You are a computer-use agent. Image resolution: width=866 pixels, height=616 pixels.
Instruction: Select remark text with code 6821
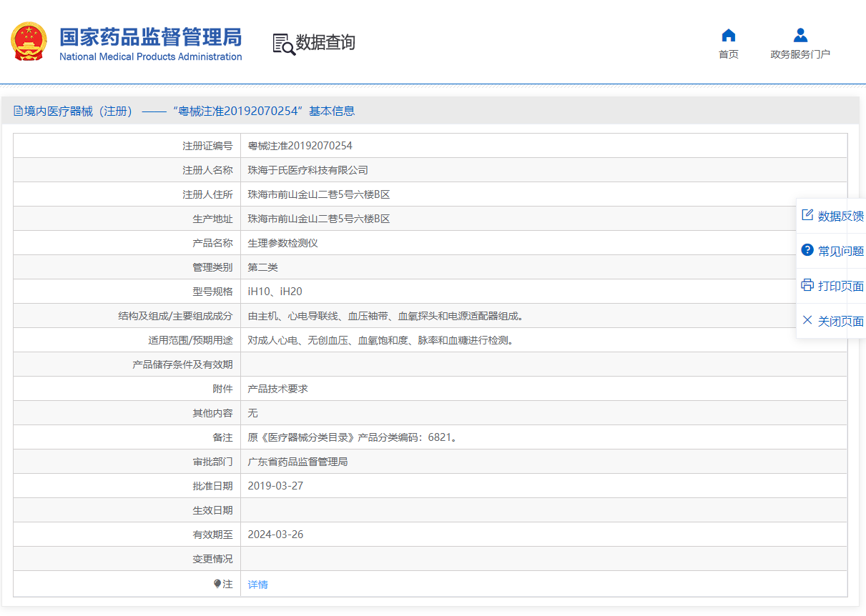tap(353, 437)
